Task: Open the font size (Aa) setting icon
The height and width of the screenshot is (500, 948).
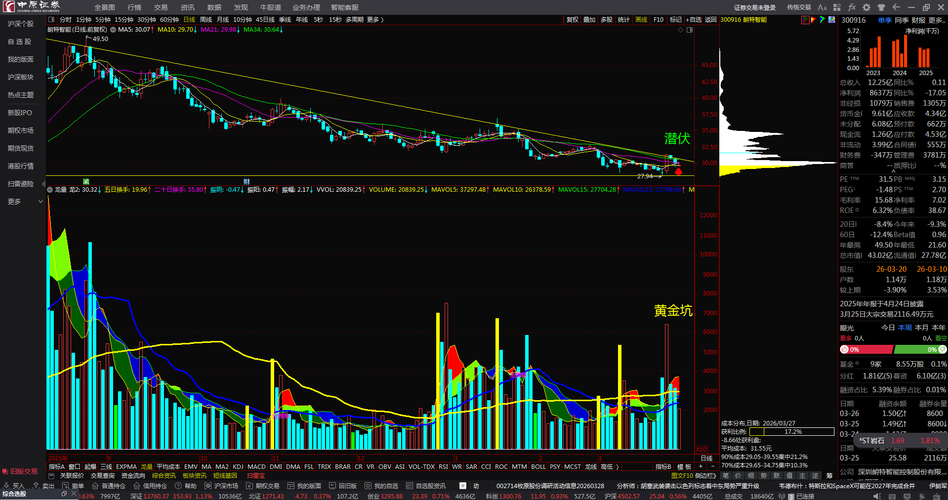Action: click(822, 7)
